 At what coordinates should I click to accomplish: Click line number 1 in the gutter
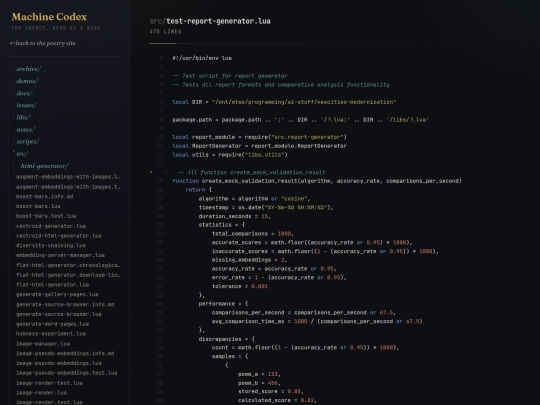[161, 58]
